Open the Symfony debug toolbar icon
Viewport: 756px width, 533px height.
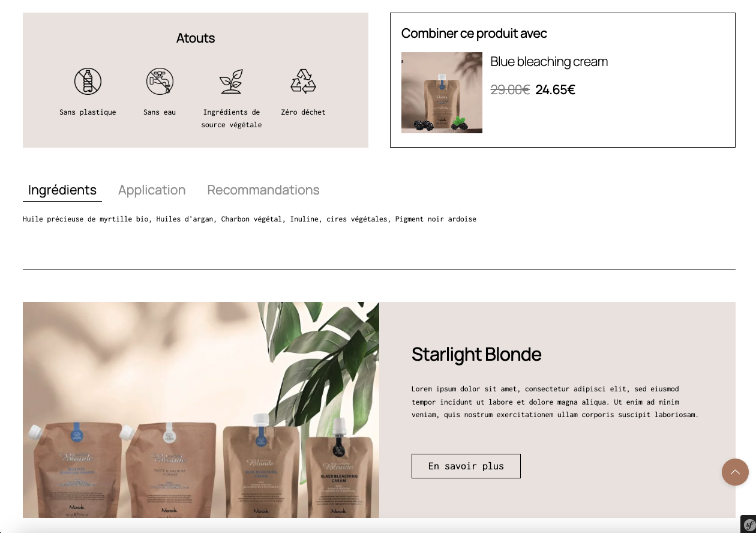748,524
